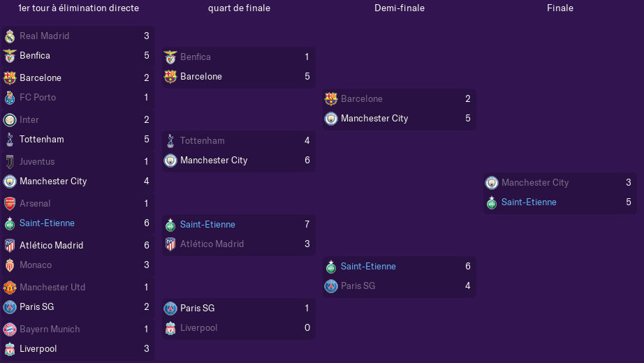644x363 pixels.
Task: Select Benfica in the first round tie
Action: [x=35, y=56]
